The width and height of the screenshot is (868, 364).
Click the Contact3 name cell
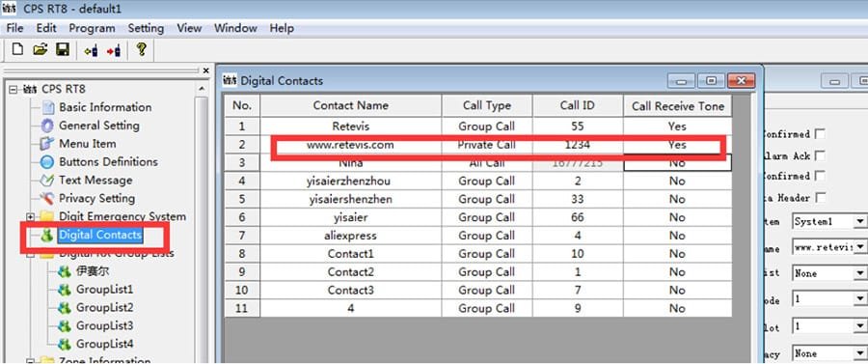pyautogui.click(x=351, y=291)
